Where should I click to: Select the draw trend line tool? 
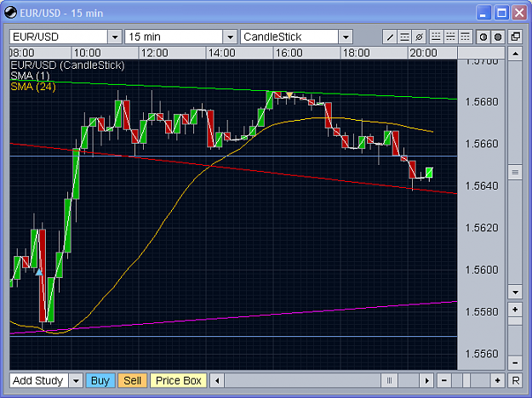pyautogui.click(x=390, y=37)
